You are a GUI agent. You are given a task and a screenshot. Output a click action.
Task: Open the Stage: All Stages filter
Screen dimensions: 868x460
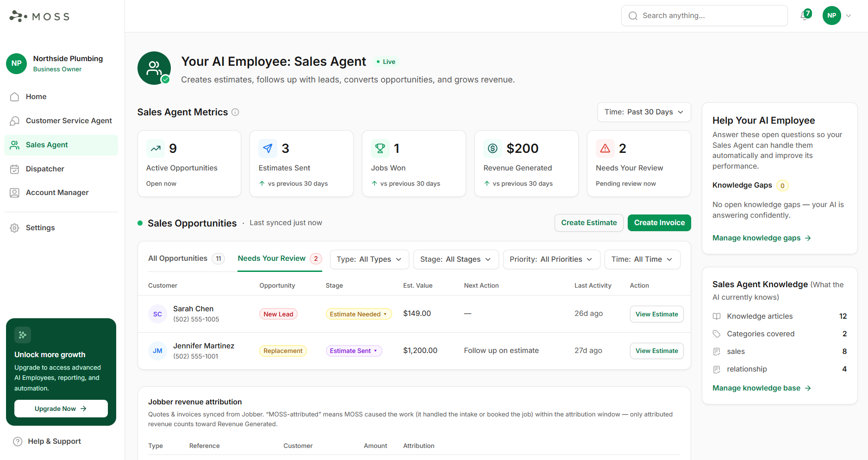click(x=456, y=259)
